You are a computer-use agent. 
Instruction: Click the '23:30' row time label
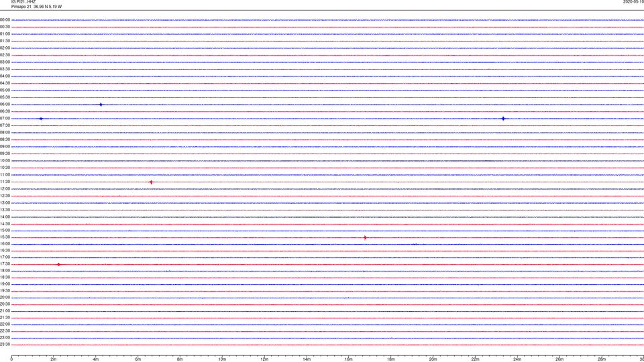5,345
